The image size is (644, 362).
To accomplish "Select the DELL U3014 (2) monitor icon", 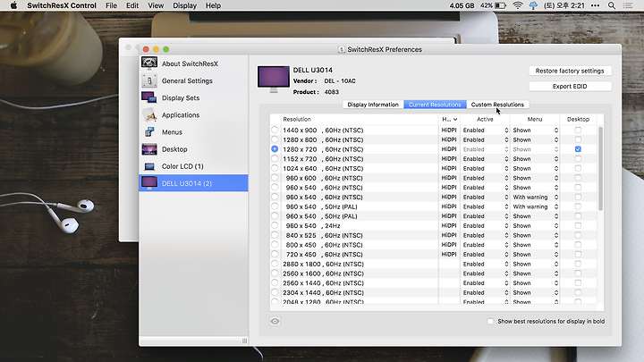I will (149, 183).
